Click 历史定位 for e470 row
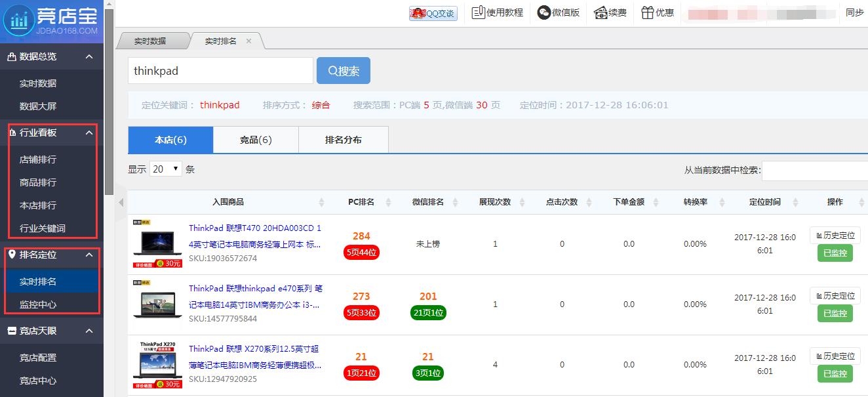Image resolution: width=868 pixels, height=397 pixels. click(835, 296)
